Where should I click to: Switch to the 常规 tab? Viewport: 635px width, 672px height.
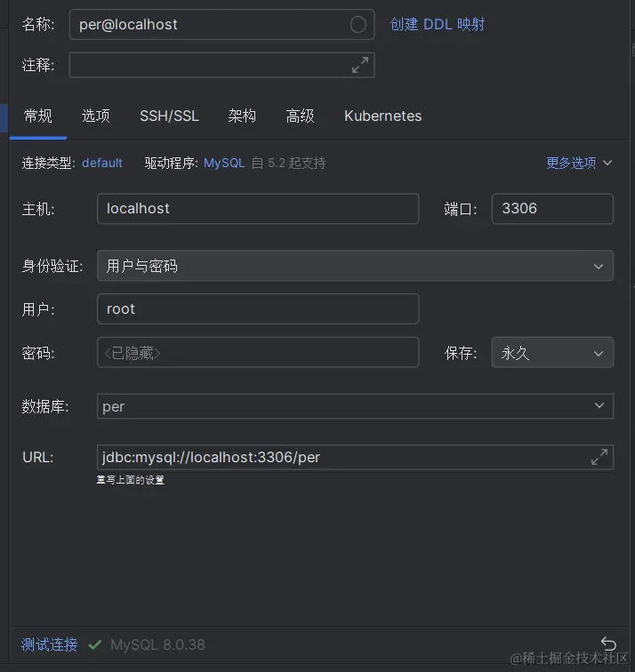point(37,116)
